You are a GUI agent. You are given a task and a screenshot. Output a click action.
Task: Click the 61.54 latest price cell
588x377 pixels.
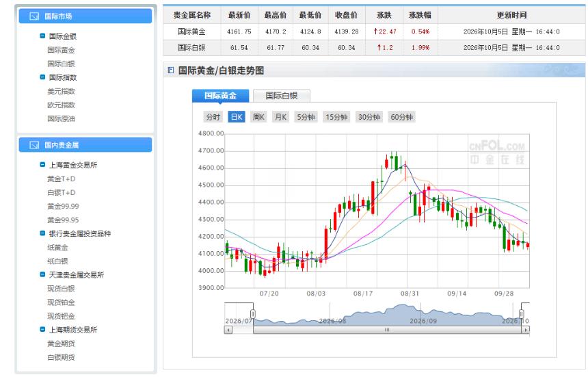click(x=239, y=48)
